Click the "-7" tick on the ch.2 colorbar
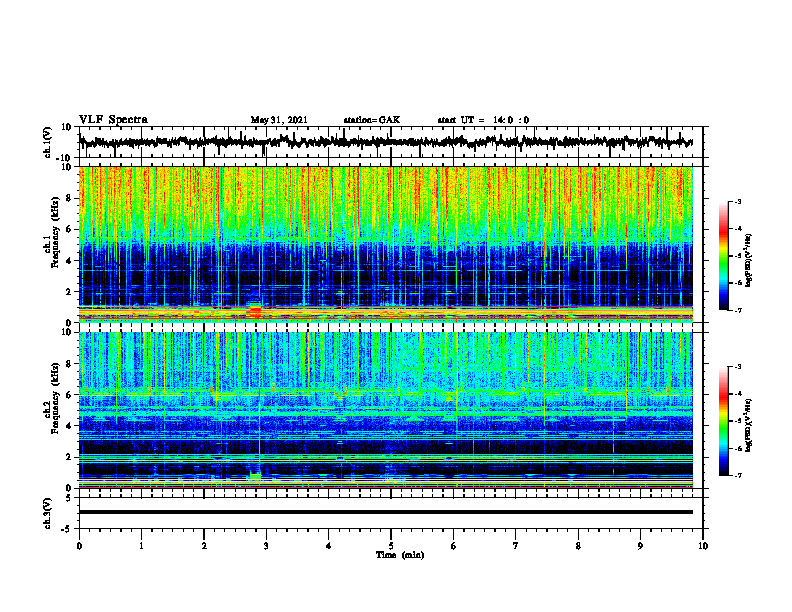This screenshot has width=792, height=612. 738,475
